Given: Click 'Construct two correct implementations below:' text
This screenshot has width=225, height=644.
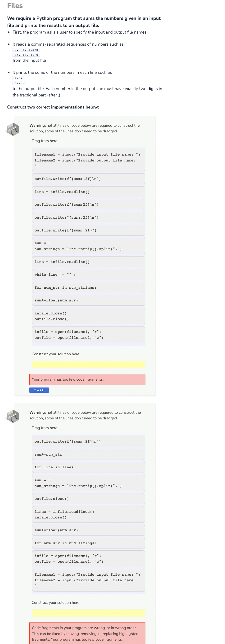Looking at the screenshot, I should tap(53, 107).
